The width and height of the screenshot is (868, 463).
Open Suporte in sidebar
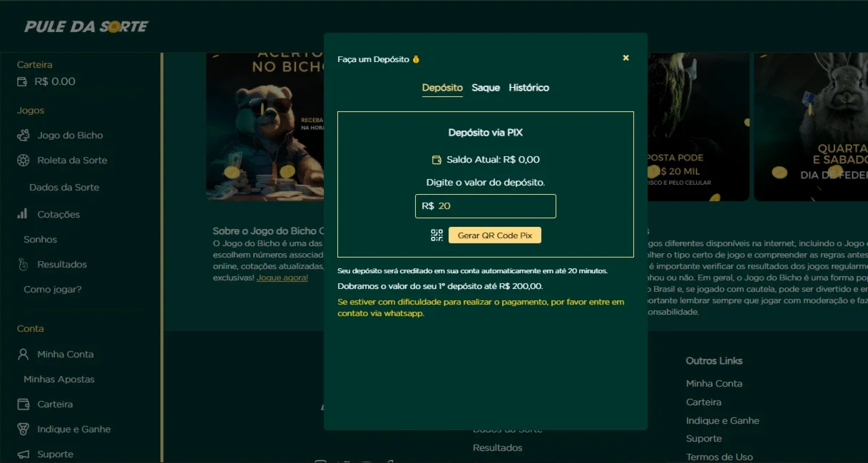[55, 454]
